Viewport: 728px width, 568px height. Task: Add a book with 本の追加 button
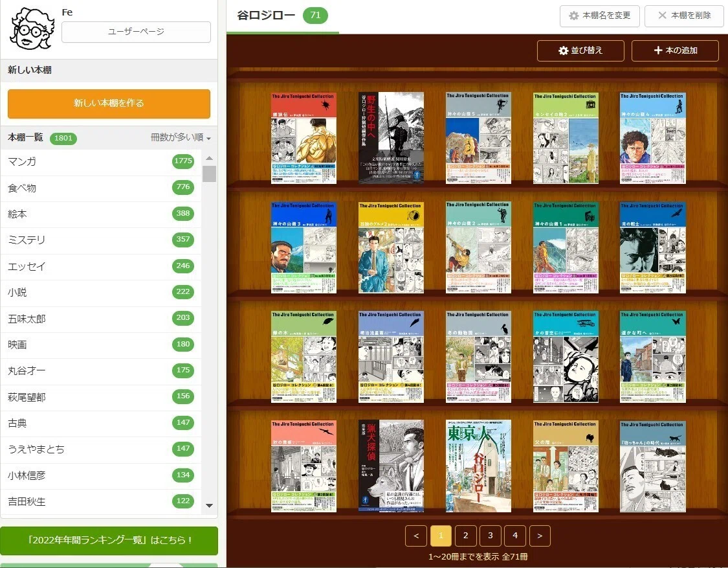click(675, 51)
